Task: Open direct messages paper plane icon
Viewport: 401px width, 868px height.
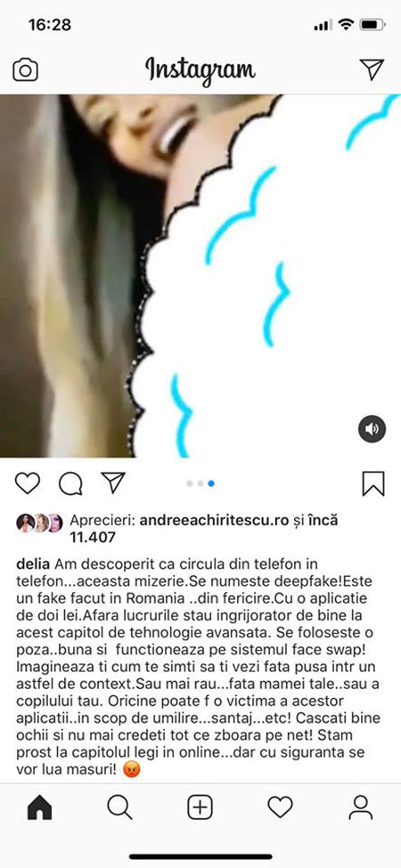Action: click(x=372, y=69)
